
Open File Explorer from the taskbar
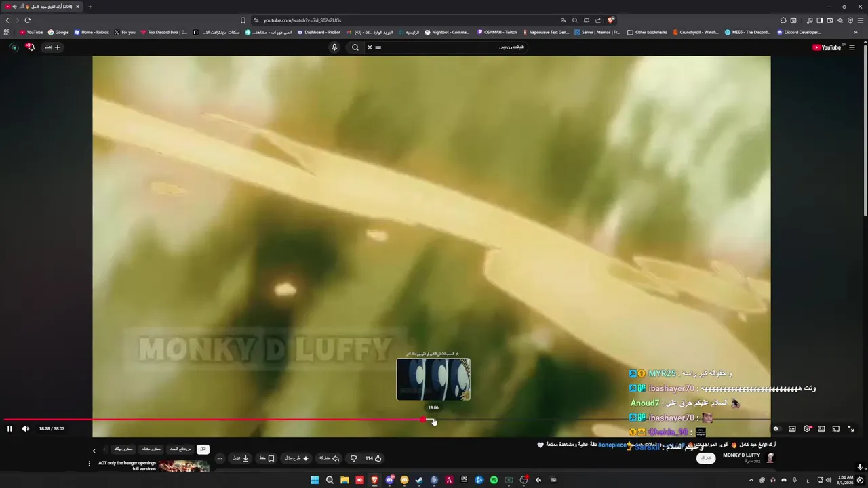click(344, 480)
